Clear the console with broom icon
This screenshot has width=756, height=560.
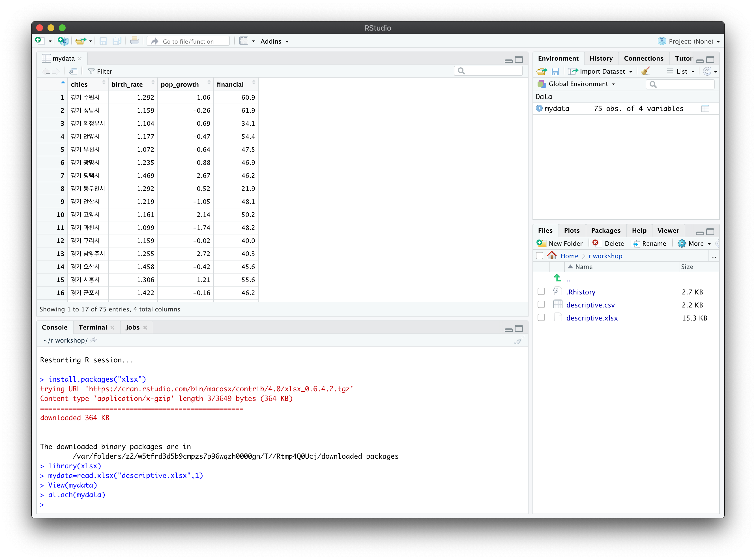coord(519,340)
